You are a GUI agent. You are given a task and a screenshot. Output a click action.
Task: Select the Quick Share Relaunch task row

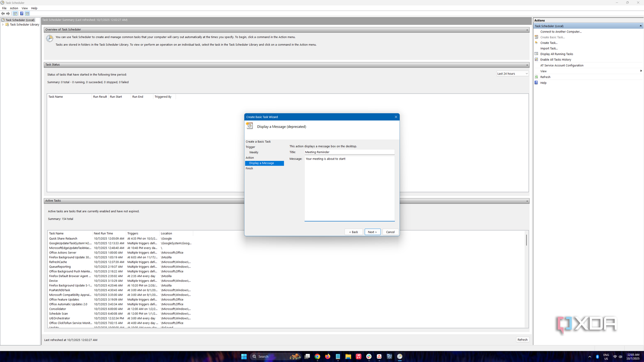120,238
